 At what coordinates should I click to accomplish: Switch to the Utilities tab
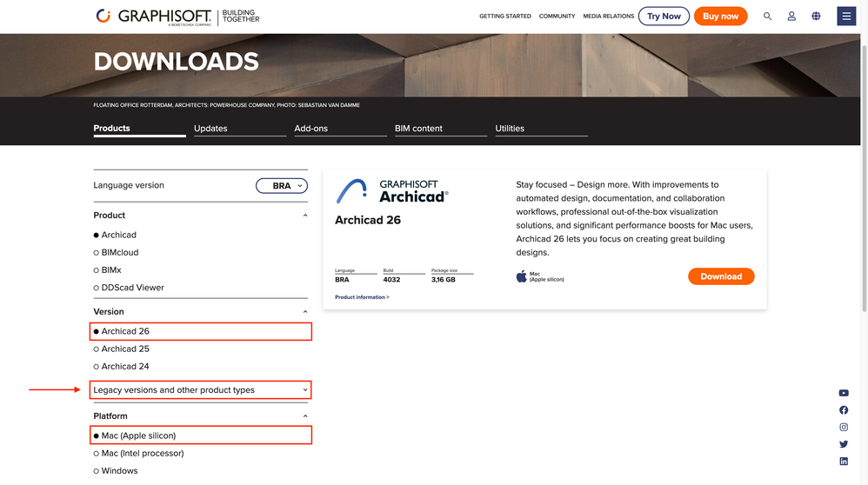tap(541, 129)
